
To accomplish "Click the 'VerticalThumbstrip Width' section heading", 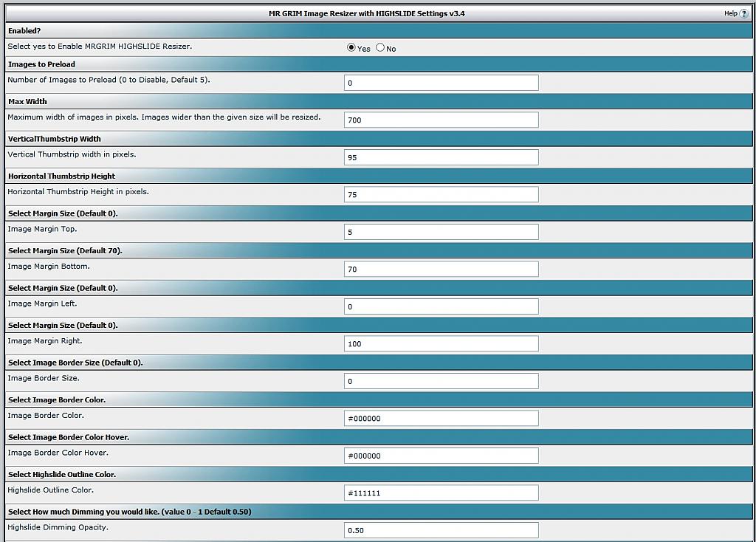I will [55, 139].
